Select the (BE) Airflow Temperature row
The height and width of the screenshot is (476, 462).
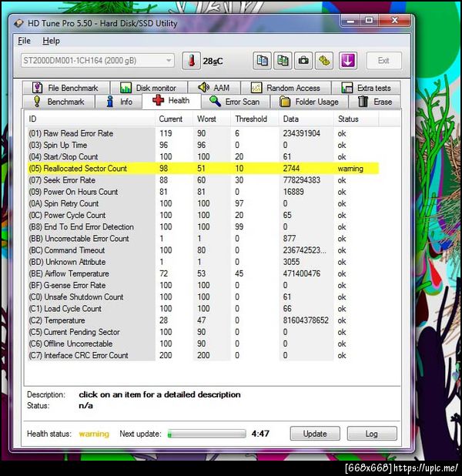pos(203,273)
